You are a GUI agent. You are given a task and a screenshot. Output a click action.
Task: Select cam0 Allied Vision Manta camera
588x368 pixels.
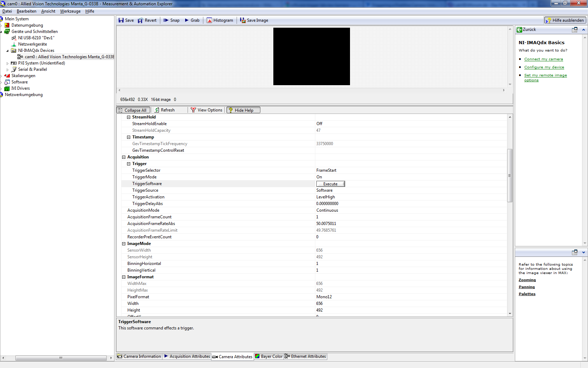pyautogui.click(x=69, y=57)
